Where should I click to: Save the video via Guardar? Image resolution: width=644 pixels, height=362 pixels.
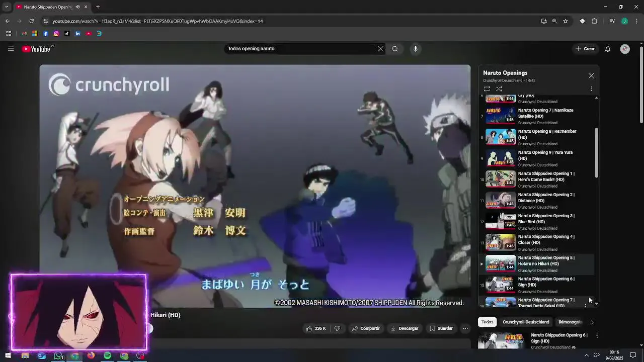(441, 328)
